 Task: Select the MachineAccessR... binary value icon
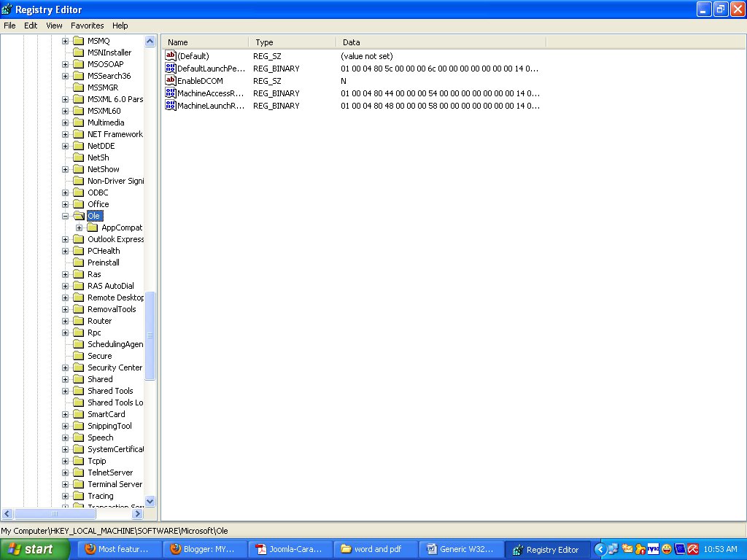point(171,93)
